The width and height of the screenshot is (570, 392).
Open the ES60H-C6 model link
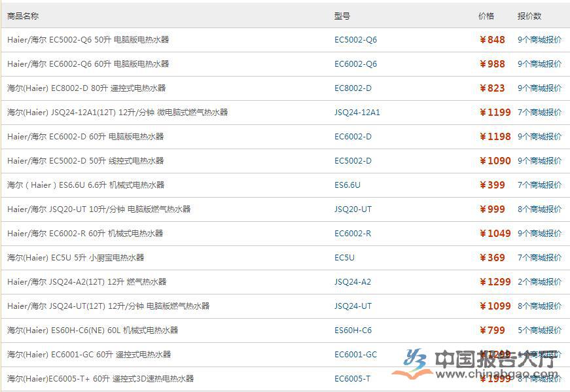353,330
